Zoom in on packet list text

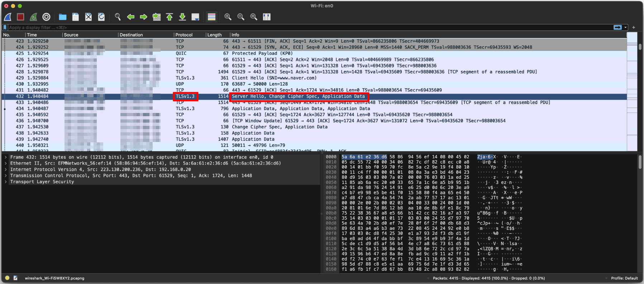[228, 17]
